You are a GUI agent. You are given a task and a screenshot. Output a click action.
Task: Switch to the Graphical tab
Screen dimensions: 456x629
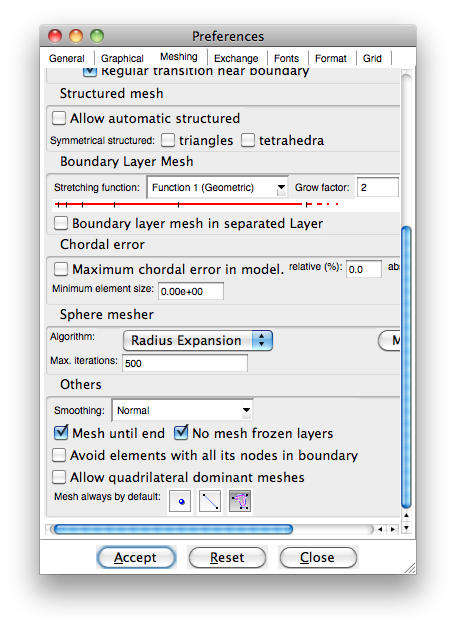pos(122,59)
